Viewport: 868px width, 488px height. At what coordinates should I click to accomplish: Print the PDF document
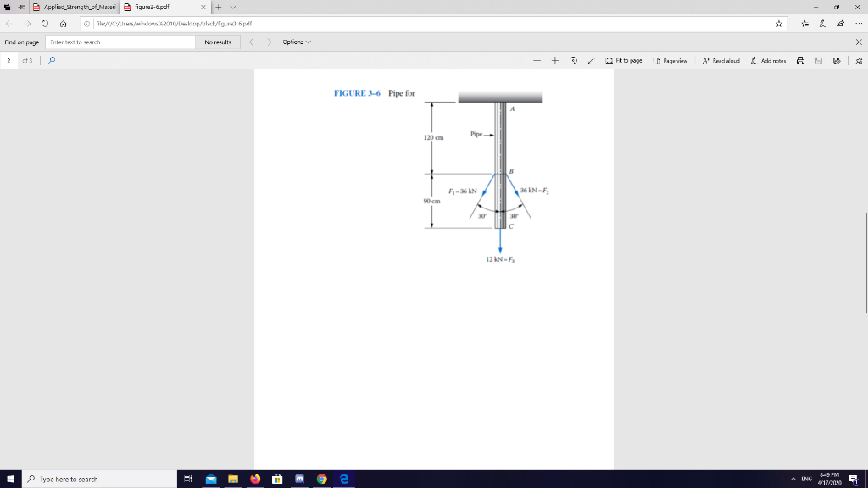click(800, 61)
